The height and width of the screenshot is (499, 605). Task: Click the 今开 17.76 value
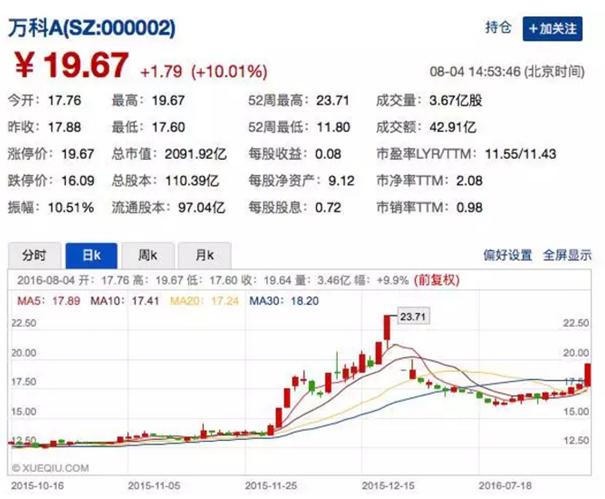(x=64, y=101)
